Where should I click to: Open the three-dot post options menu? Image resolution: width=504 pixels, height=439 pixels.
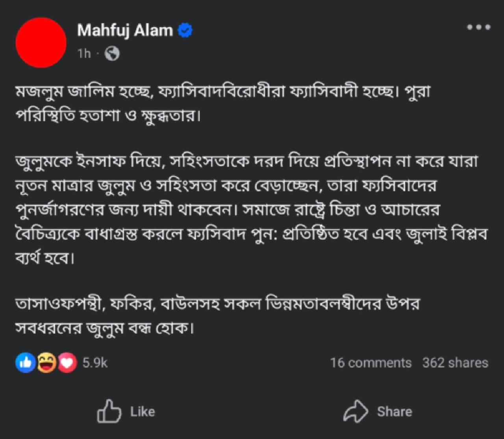478,28
